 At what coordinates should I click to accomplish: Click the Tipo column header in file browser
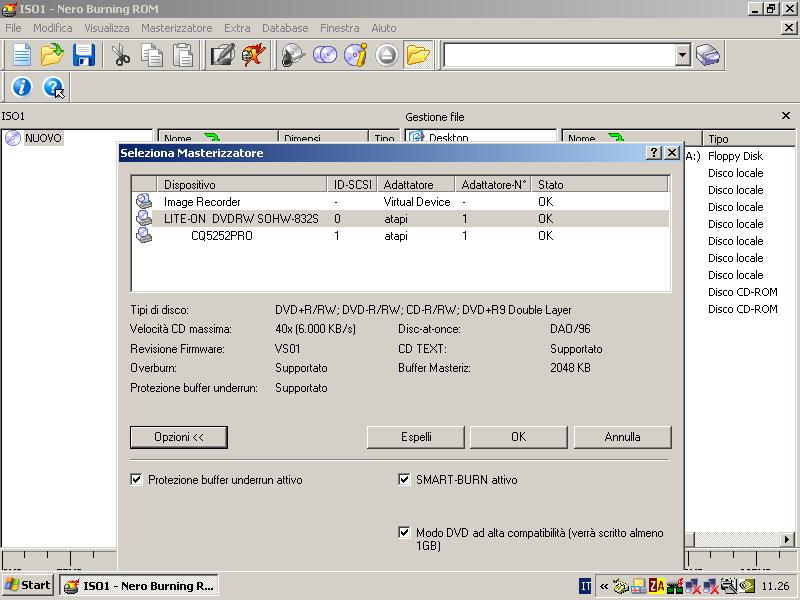(748, 138)
